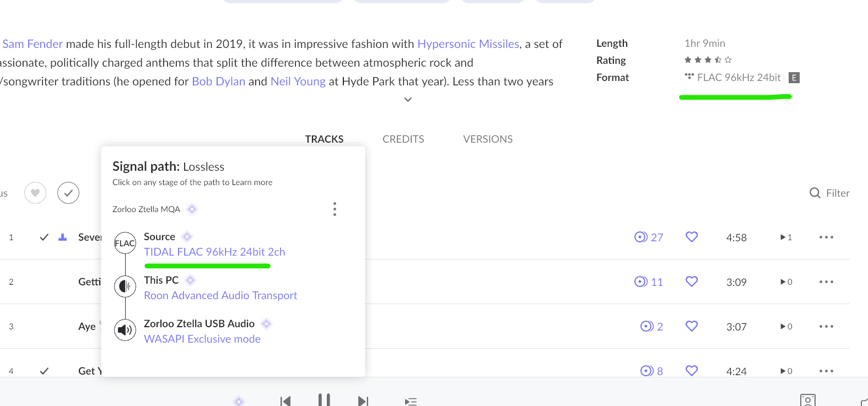Click the explicit E badge
The width and height of the screenshot is (868, 406).
point(794,78)
